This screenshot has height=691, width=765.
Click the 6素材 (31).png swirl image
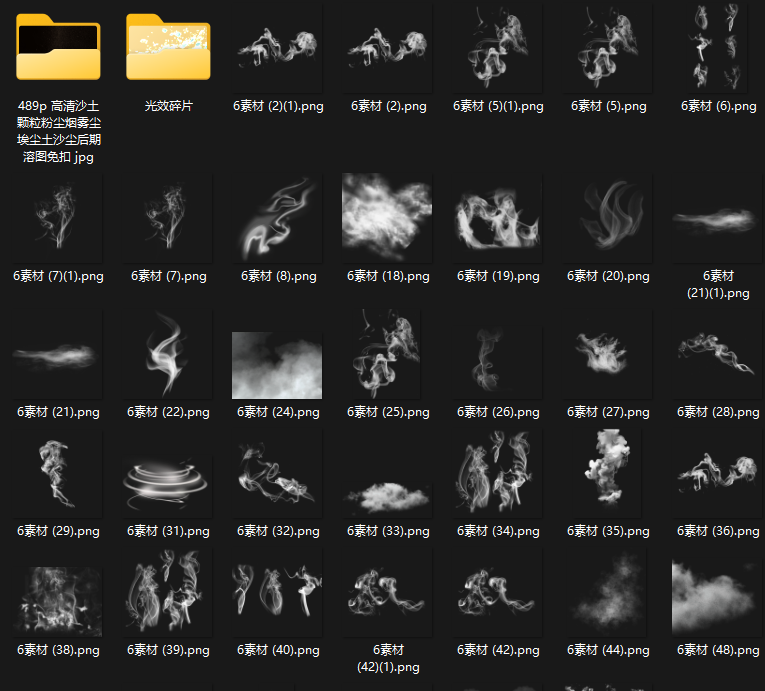point(168,482)
